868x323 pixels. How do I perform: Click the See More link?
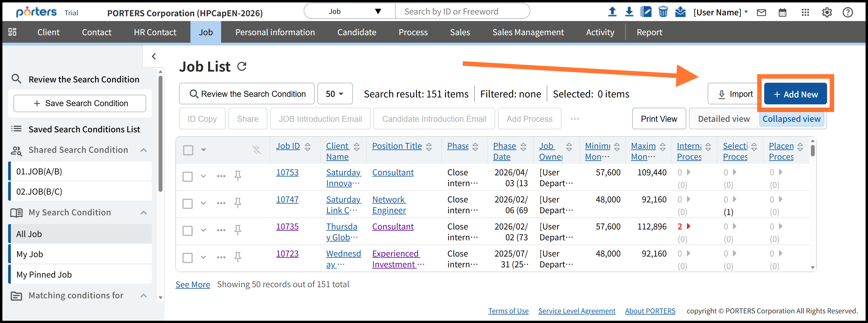pyautogui.click(x=193, y=284)
